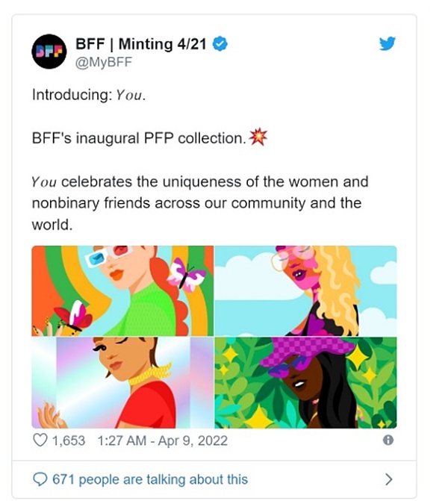Screen dimensions: 448x501
Task: Expand the conversation with the right chevron
Action: click(388, 479)
